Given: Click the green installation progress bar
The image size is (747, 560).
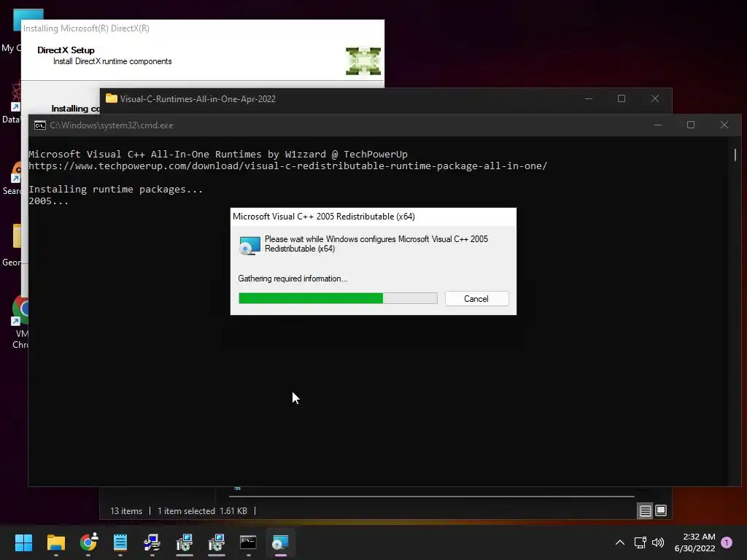Looking at the screenshot, I should point(338,298).
